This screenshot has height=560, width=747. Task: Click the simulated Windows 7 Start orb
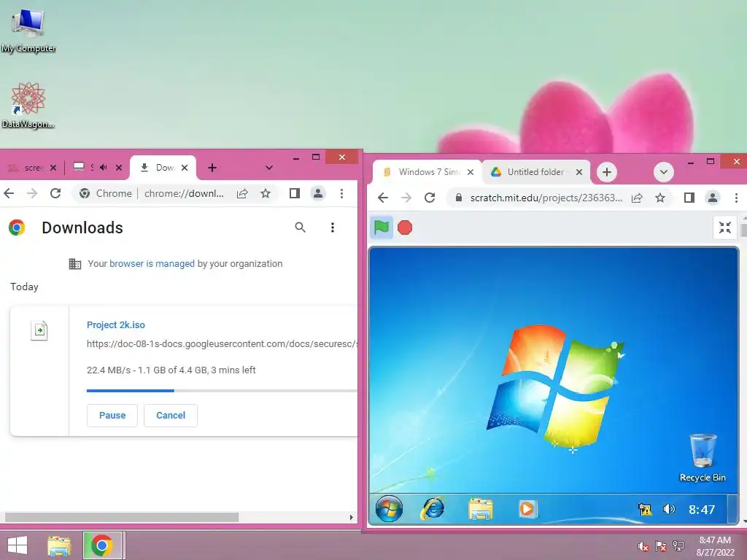click(389, 508)
